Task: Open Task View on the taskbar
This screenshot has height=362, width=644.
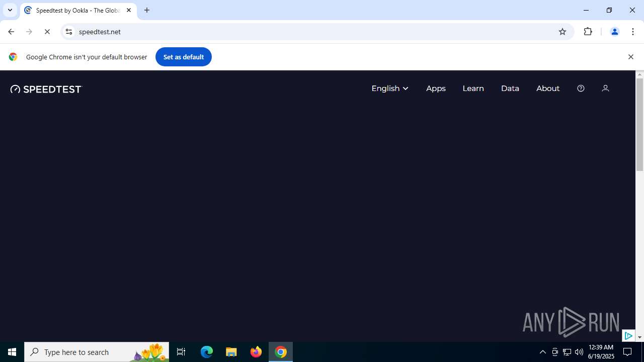Action: [x=181, y=352]
